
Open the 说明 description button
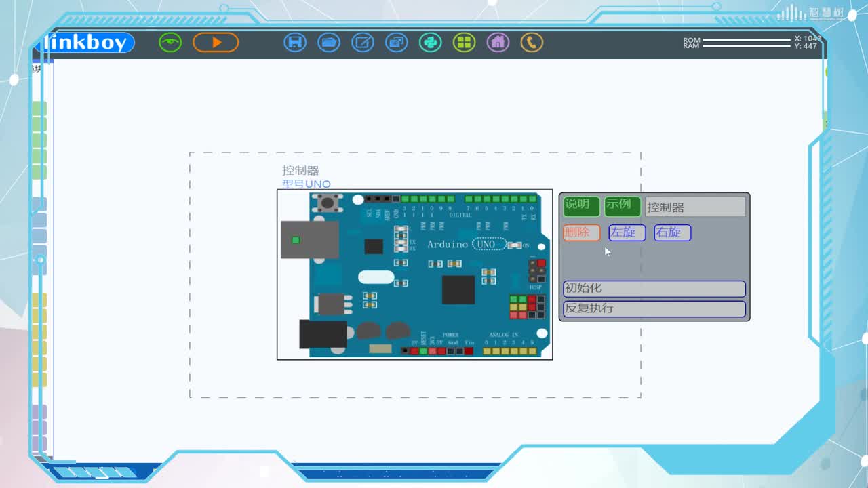pos(581,206)
